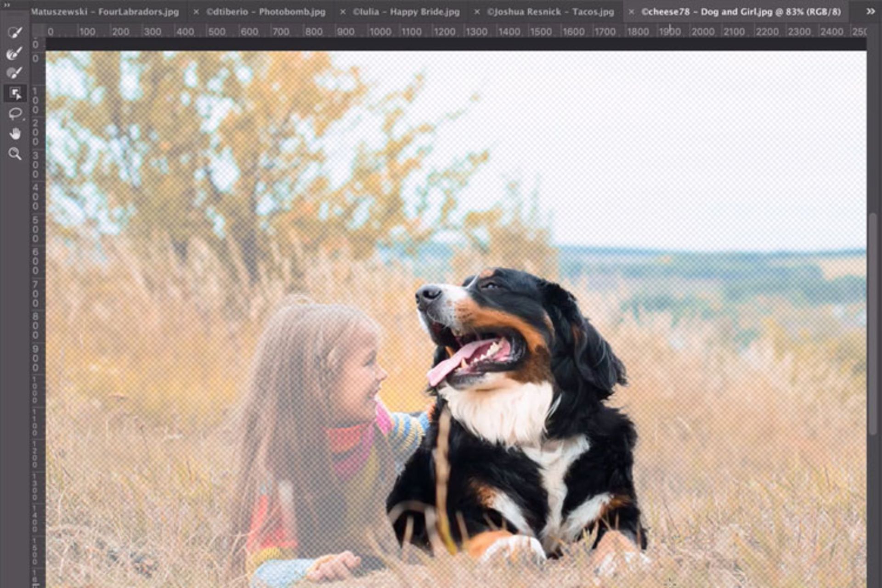Select the Quick Selection tool

[x=15, y=33]
